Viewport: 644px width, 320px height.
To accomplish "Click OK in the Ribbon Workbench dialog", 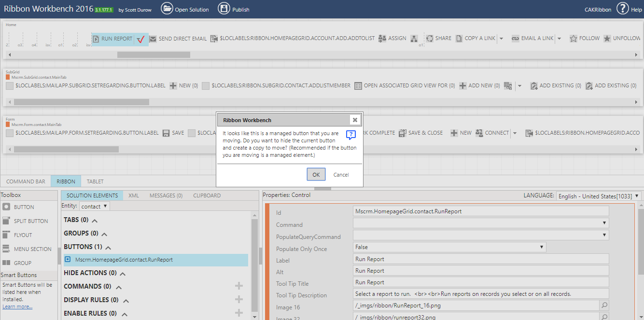I will (316, 174).
